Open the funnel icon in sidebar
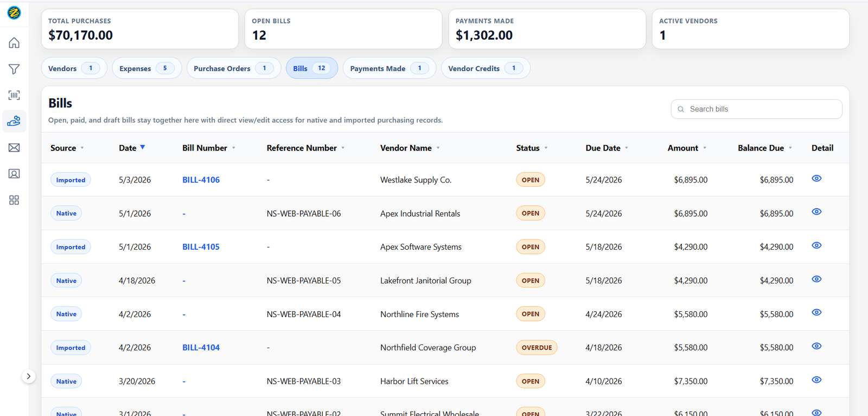This screenshot has height=416, width=868. (14, 69)
